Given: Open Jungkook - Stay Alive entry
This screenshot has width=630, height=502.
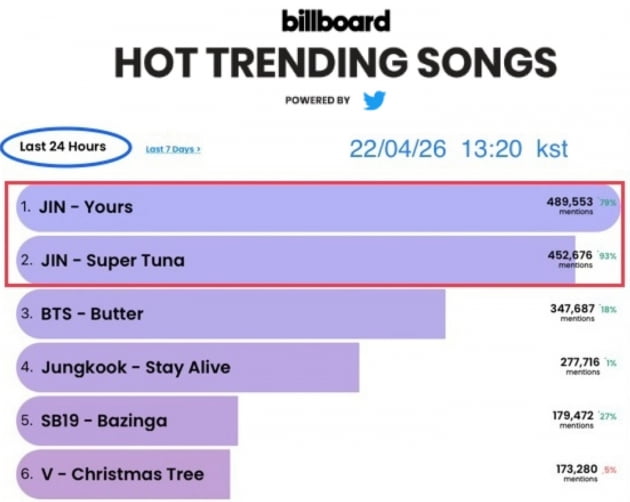Looking at the screenshot, I should (188, 367).
